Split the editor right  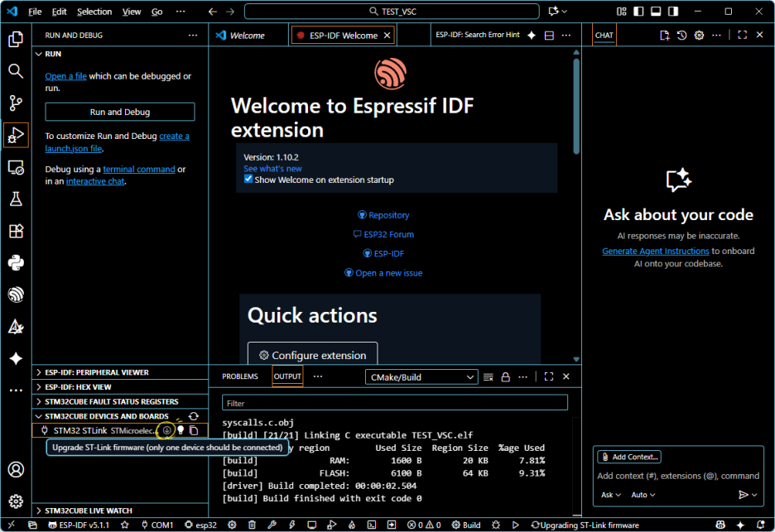tap(549, 35)
